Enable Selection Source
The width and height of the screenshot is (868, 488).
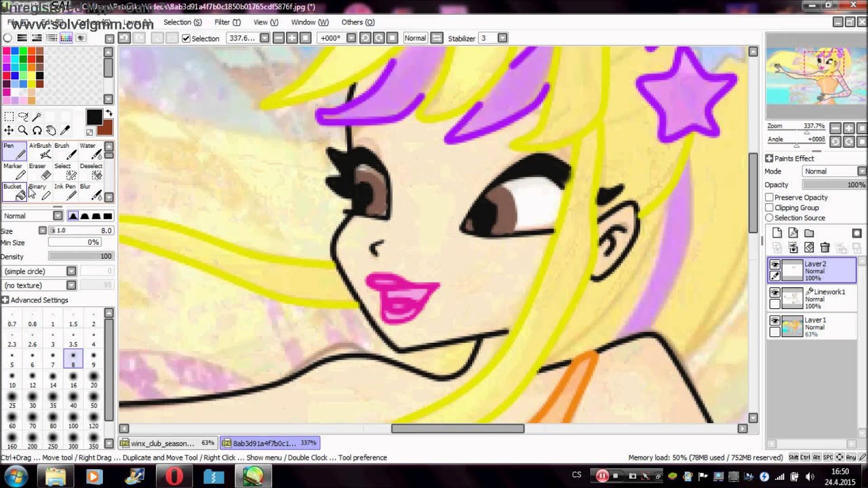(769, 218)
